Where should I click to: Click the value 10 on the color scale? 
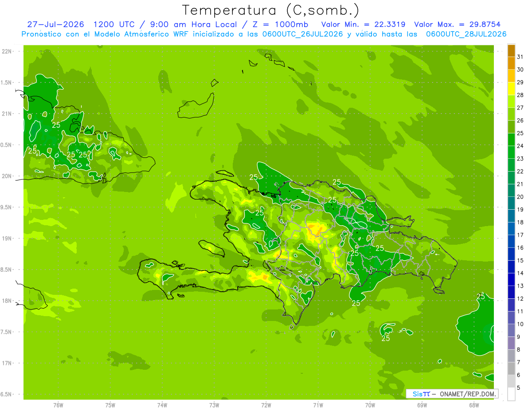click(x=520, y=324)
